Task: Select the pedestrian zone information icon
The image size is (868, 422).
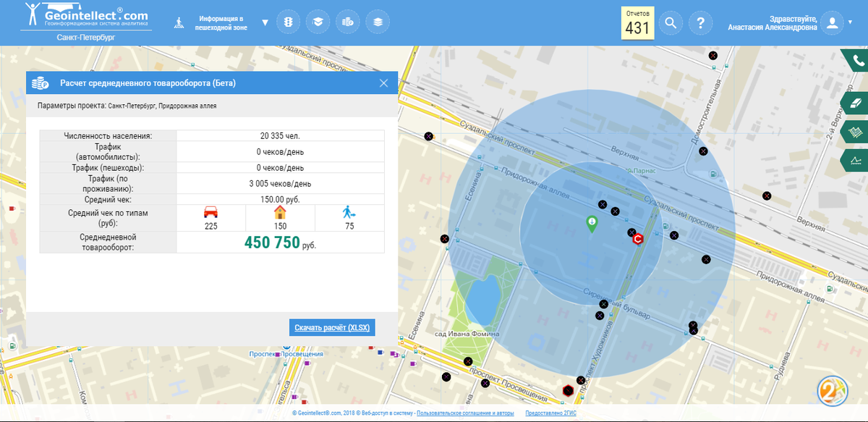Action: pos(179,22)
